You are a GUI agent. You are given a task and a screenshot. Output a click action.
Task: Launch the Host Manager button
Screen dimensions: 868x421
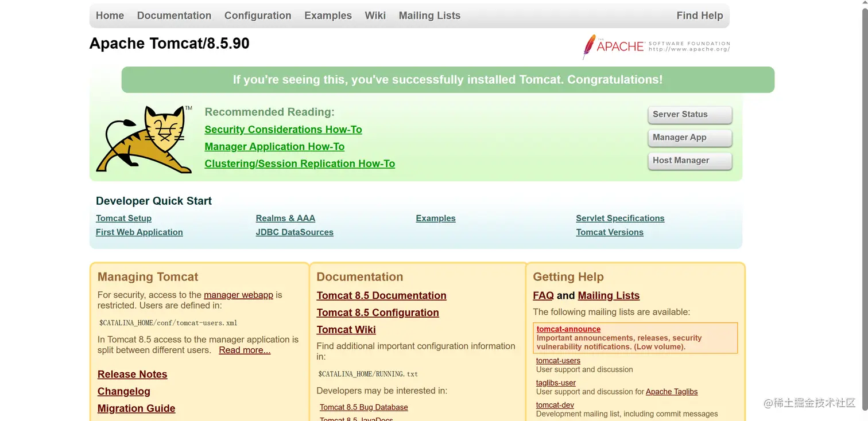(x=690, y=161)
